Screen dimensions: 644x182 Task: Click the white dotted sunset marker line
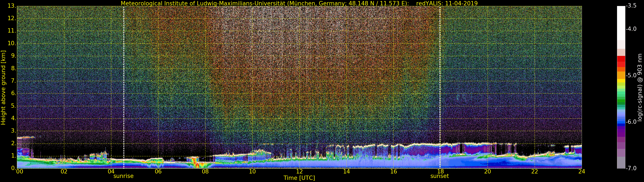[x=440, y=87]
